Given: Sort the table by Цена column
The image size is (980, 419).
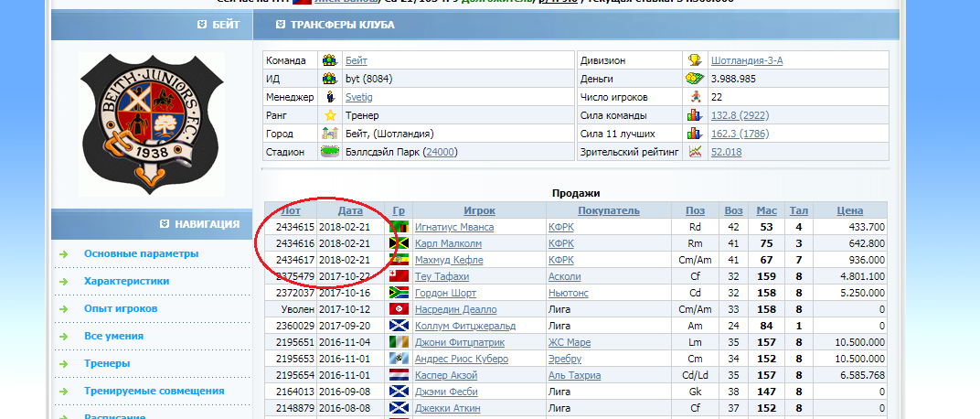Looking at the screenshot, I should point(848,210).
